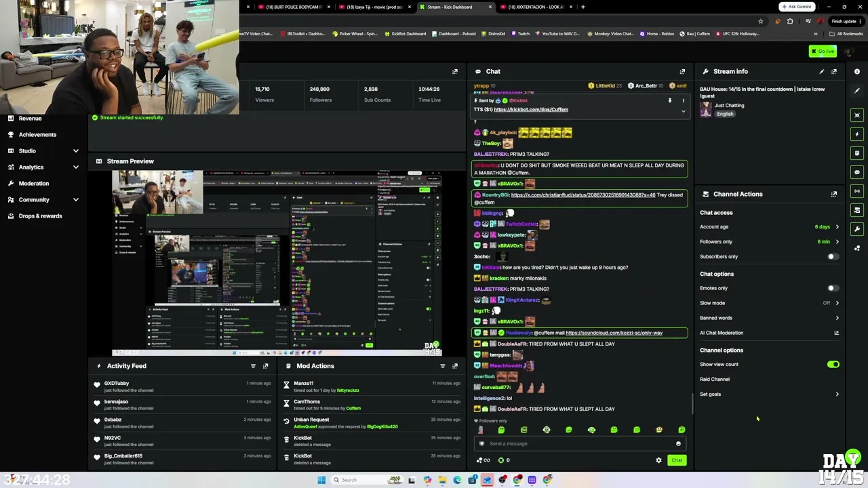This screenshot has height=488, width=868.
Task: Open All Bookmarks folder
Action: coord(846,34)
